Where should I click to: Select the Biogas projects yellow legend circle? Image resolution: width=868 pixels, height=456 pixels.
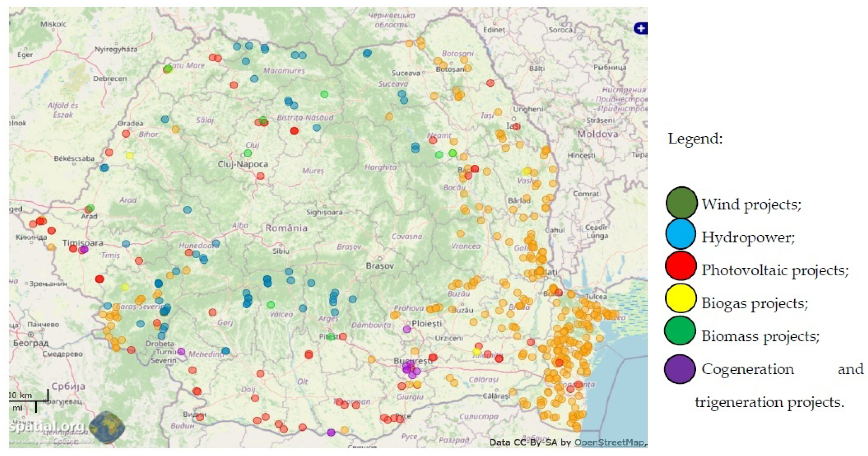pyautogui.click(x=681, y=298)
